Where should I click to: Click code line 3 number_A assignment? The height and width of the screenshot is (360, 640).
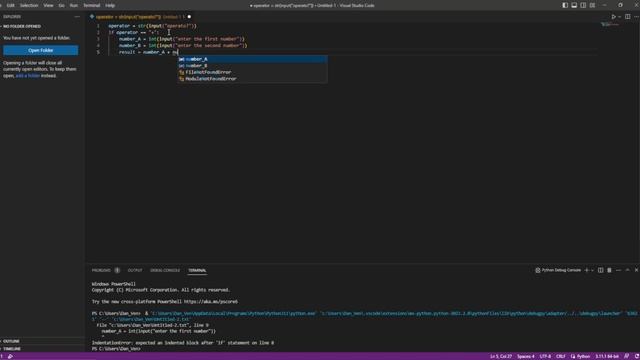pos(182,39)
